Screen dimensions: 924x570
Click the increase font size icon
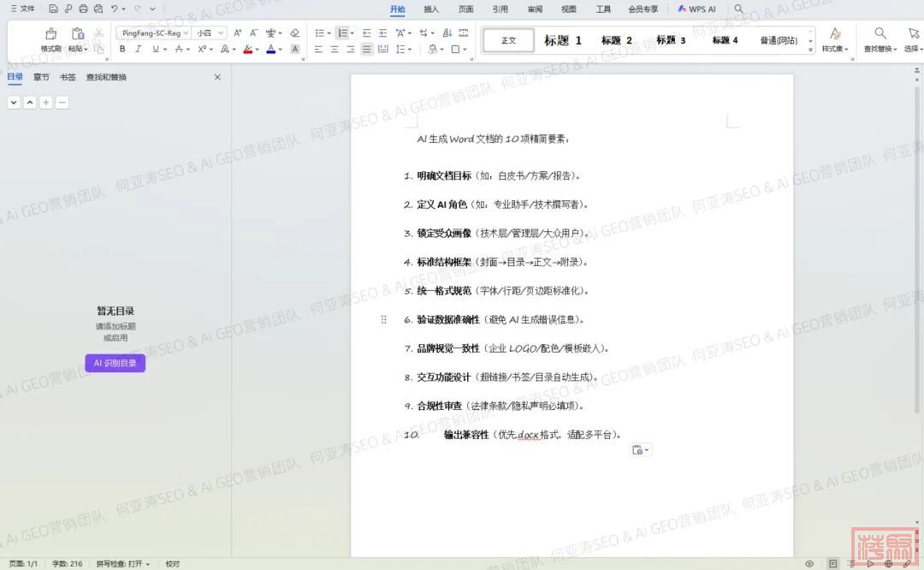(x=237, y=33)
